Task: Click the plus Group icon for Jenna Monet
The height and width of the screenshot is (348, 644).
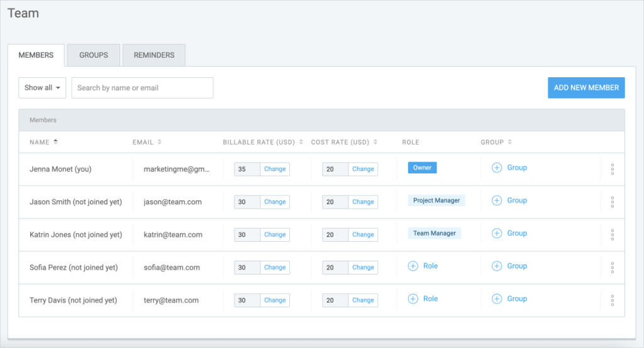Action: [497, 168]
